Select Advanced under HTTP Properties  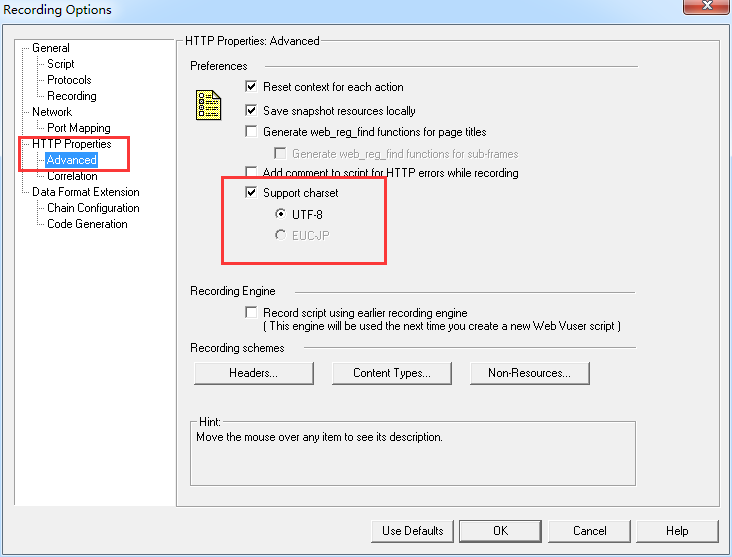click(71, 160)
